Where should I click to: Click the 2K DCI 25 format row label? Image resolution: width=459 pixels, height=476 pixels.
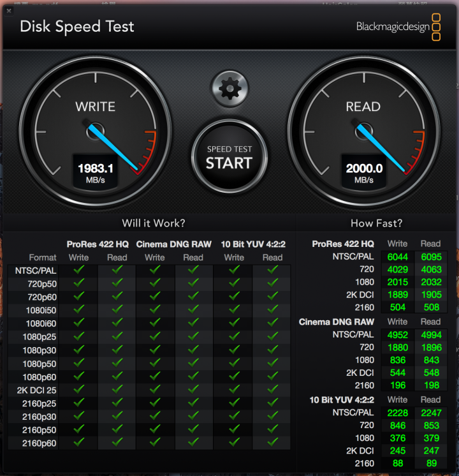click(x=37, y=390)
